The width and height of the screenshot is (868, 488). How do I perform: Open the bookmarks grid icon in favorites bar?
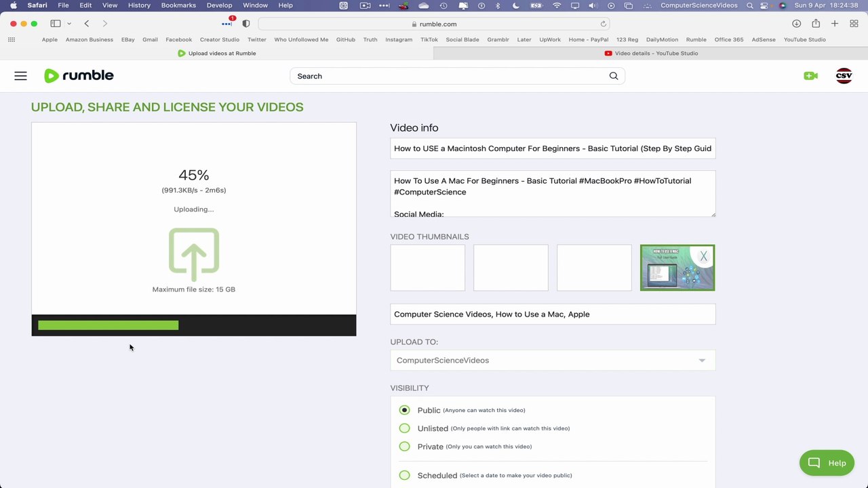point(12,39)
